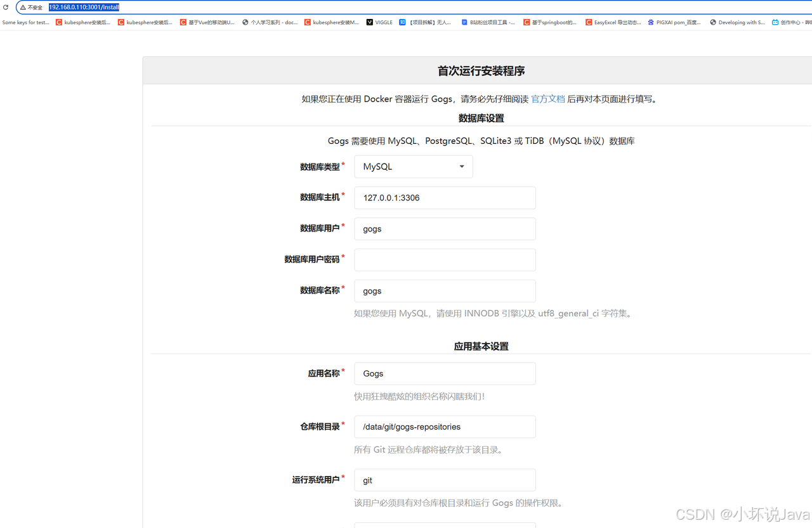
Task: Reload the page with the refresh icon
Action: pos(6,7)
